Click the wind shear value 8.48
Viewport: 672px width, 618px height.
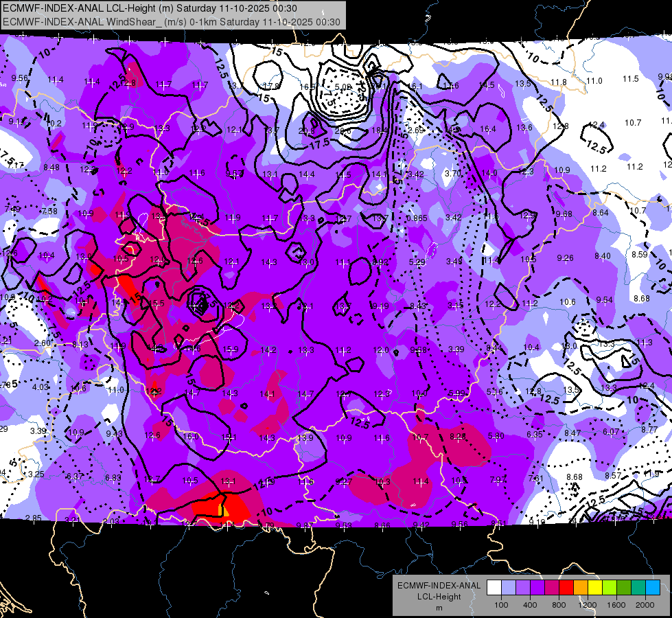51,168
